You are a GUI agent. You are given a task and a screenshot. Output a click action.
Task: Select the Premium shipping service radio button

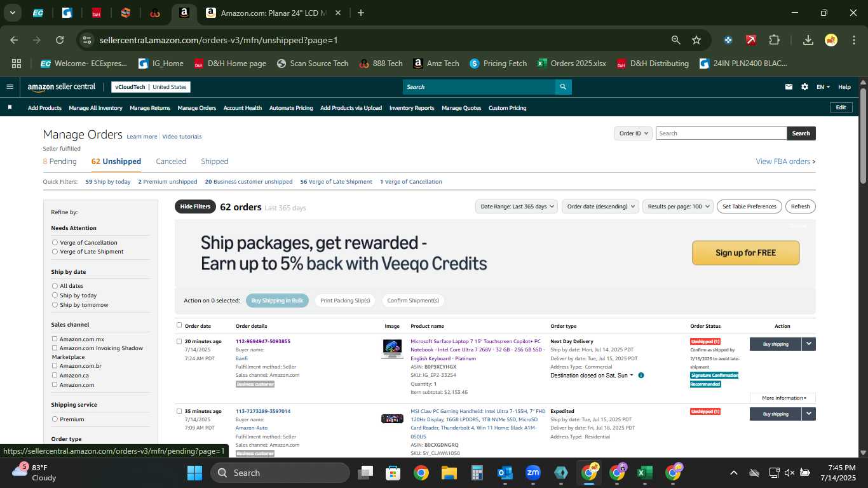click(55, 419)
